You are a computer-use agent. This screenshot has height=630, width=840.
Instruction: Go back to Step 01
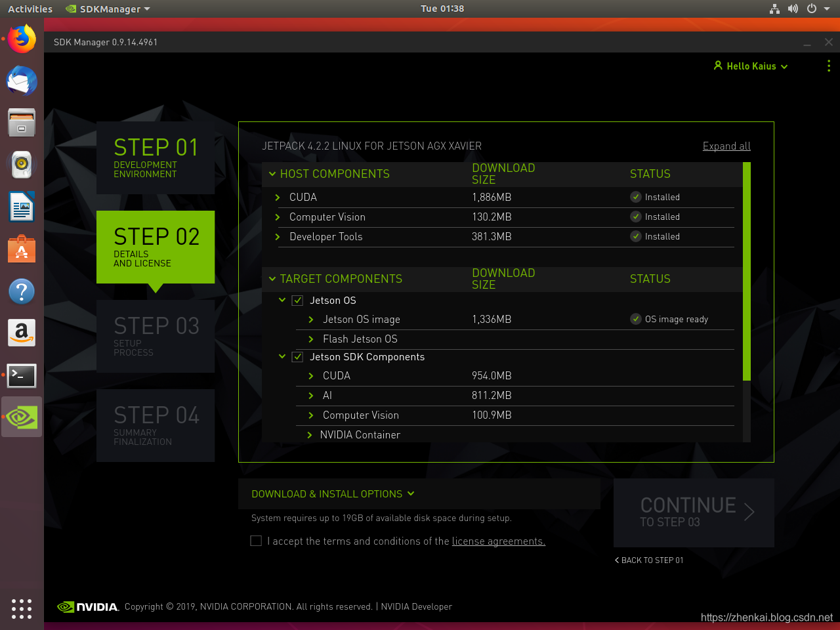click(649, 560)
